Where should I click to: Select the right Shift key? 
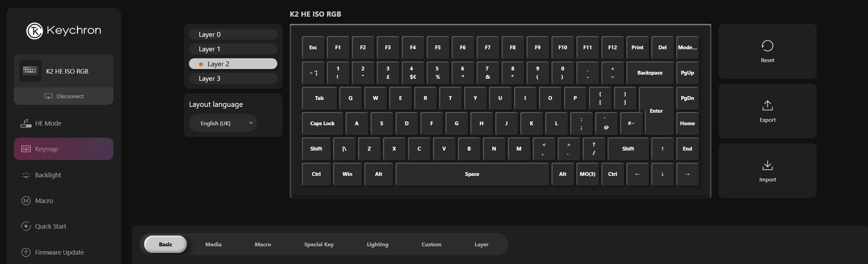(628, 148)
